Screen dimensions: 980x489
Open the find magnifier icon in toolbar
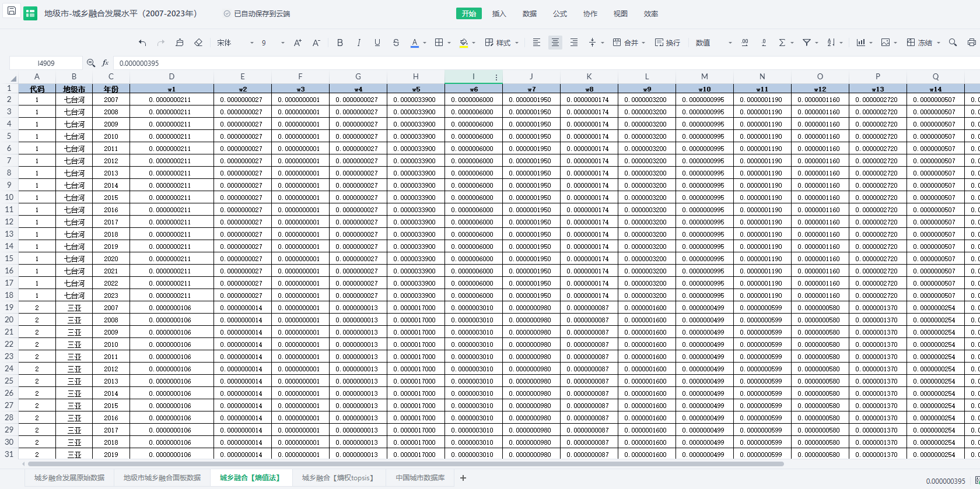click(x=953, y=43)
